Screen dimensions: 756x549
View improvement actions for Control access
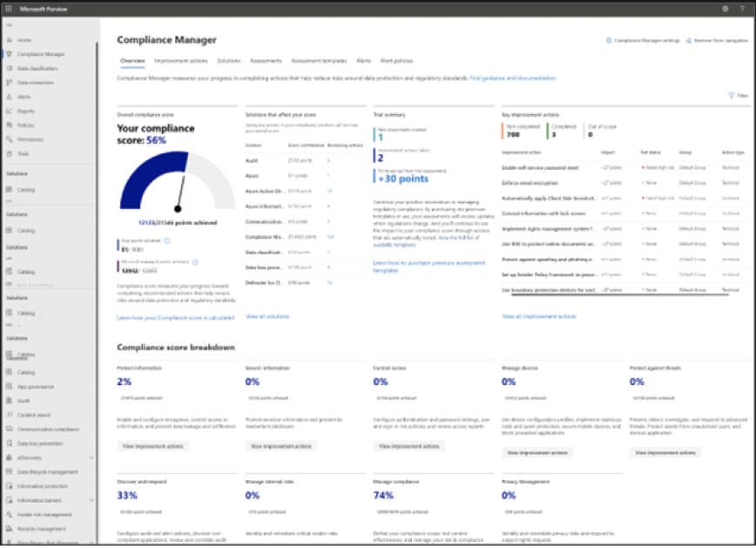pos(408,446)
